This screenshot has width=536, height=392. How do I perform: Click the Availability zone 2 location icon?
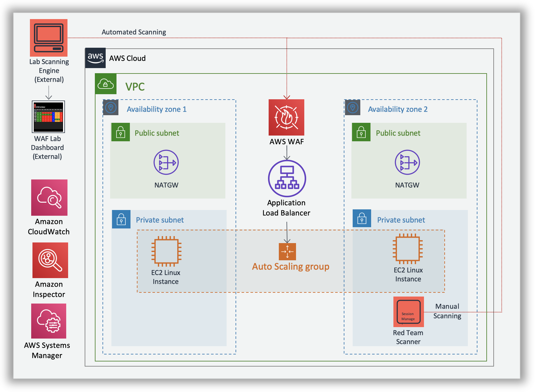352,108
